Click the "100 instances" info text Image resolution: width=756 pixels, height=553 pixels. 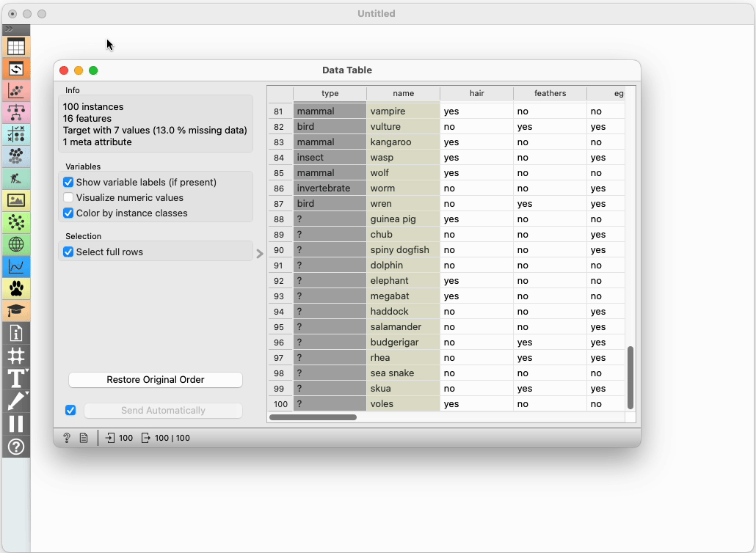[93, 107]
